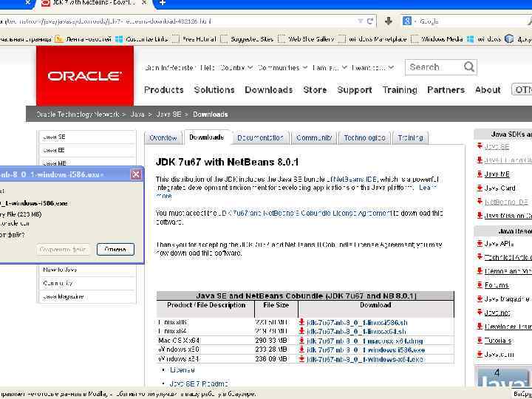Switch to the Training page tab
Viewport: 532px width, 399px height.
(410, 137)
